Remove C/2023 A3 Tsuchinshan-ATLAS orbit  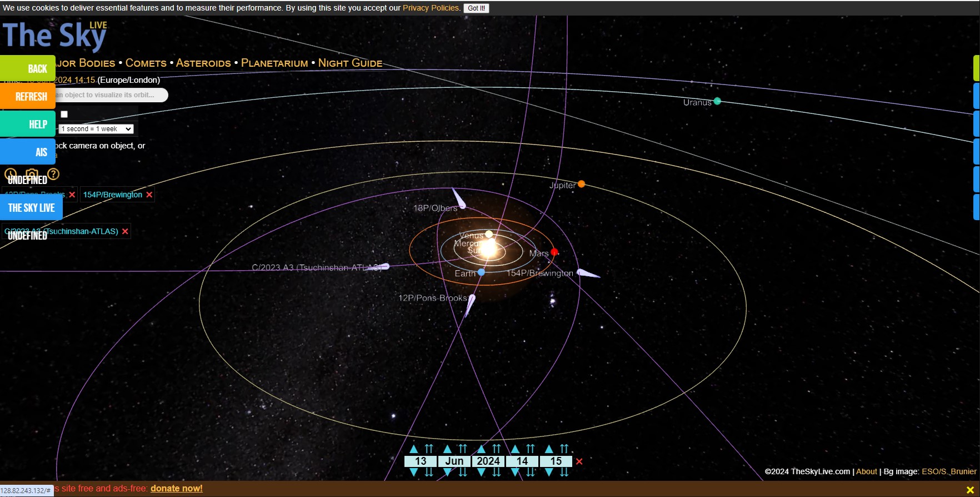point(125,231)
